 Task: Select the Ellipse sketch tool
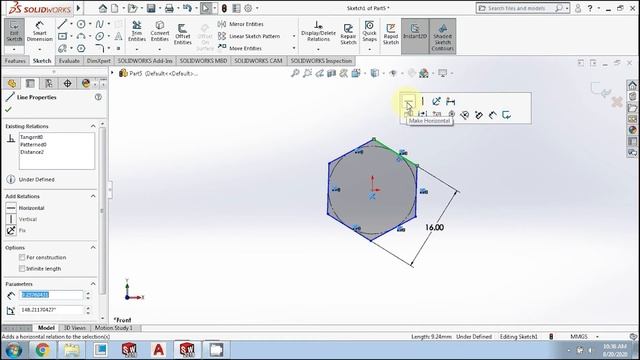point(100,36)
